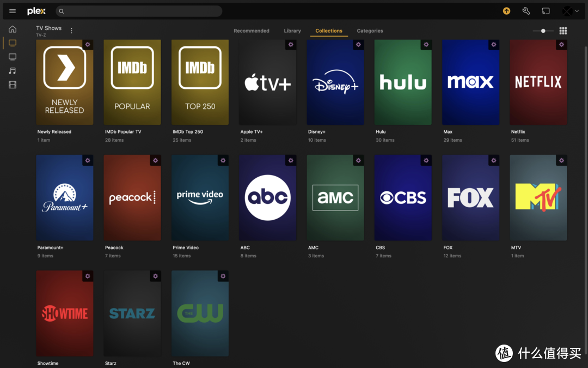
Task: Click the gear badge on Prime Video poster
Action: point(223,160)
